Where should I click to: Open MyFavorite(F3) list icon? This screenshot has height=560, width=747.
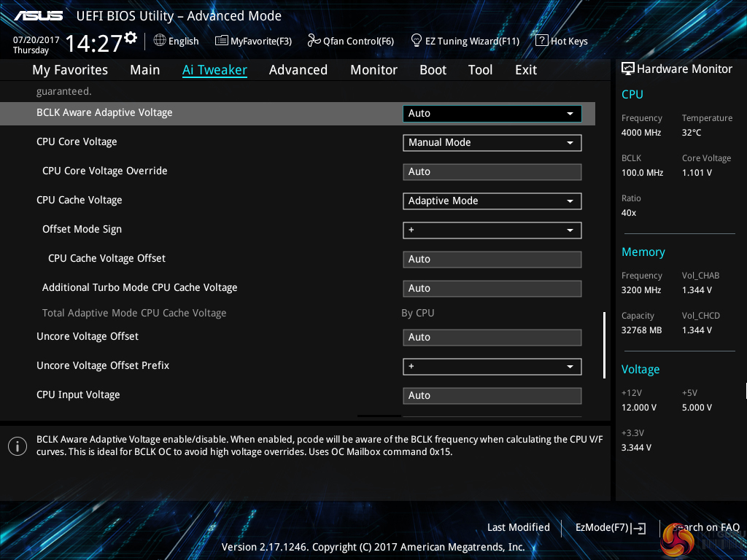222,41
